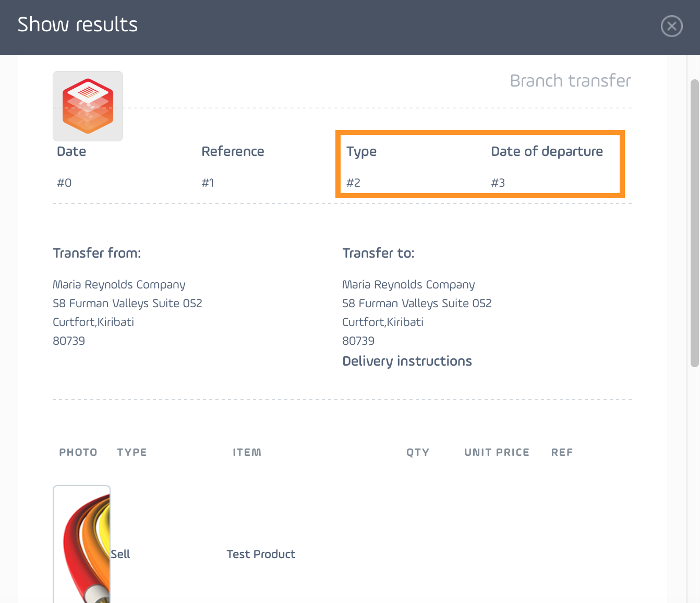Click postal code '80739' under Transfer to
This screenshot has height=603, width=700.
tap(358, 341)
